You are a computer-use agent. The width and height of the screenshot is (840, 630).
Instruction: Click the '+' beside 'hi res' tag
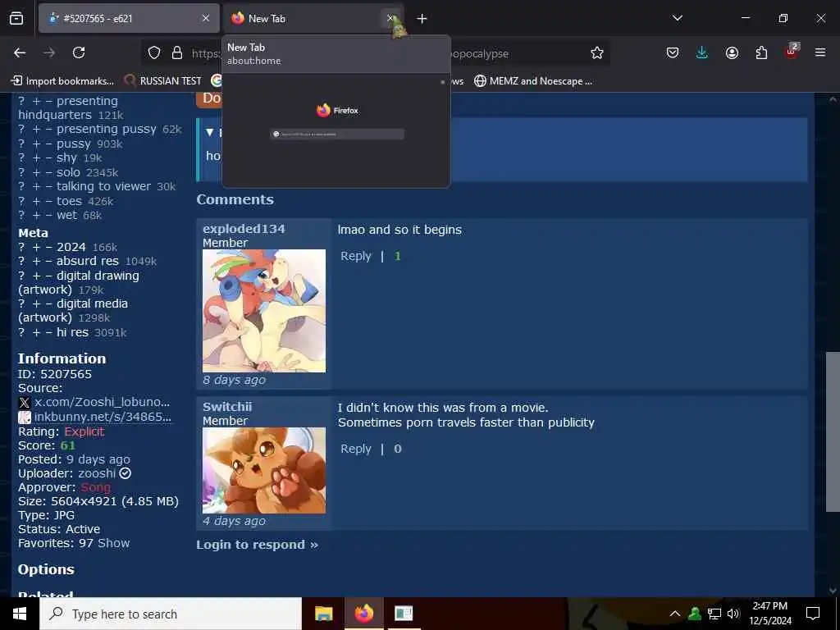tap(36, 332)
